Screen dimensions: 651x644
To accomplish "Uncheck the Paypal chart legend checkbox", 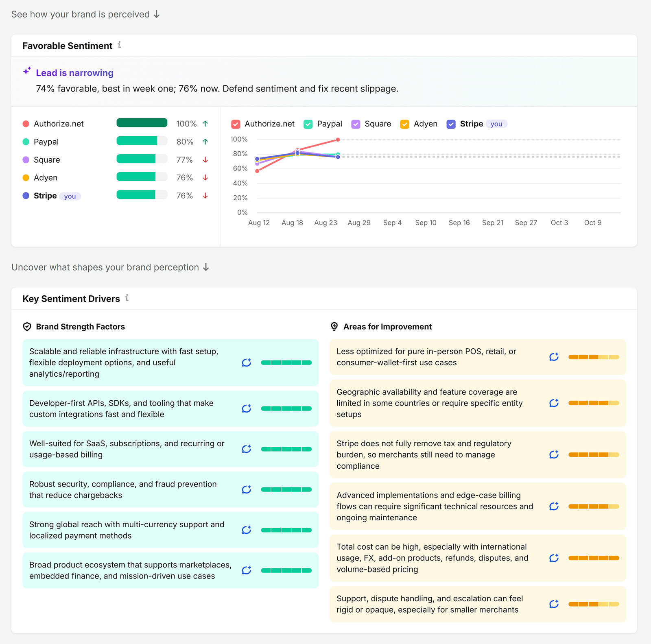I will pos(308,124).
